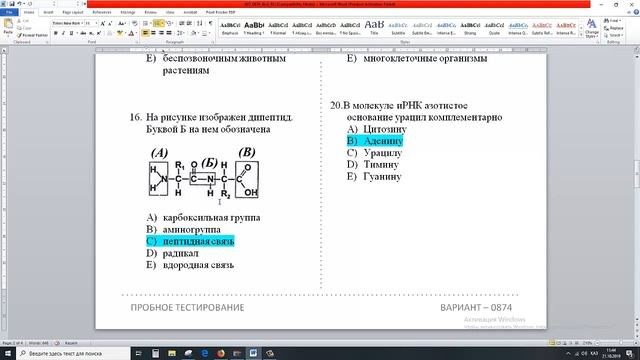Image resolution: width=640 pixels, height=360 pixels.
Task: Toggle Justify alignment
Action: [x=169, y=33]
